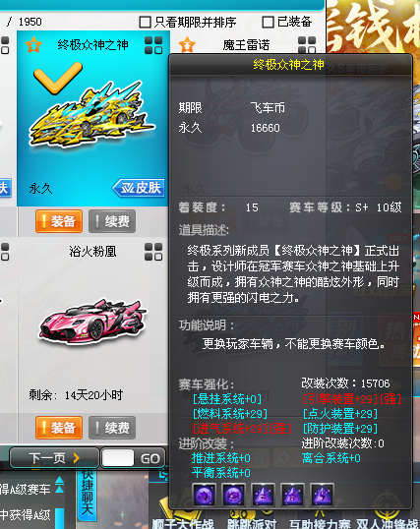
Task: Focus the page number input field
Action: (x=118, y=458)
